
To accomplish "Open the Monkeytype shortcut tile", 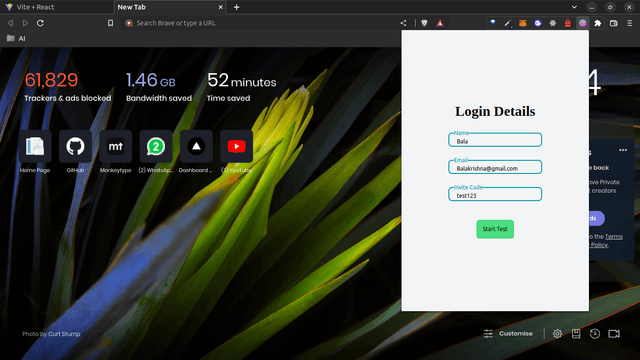I will pos(116,147).
